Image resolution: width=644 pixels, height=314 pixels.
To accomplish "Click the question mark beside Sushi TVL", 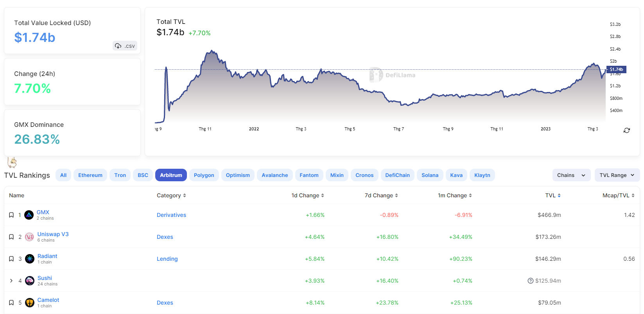I will 531,281.
